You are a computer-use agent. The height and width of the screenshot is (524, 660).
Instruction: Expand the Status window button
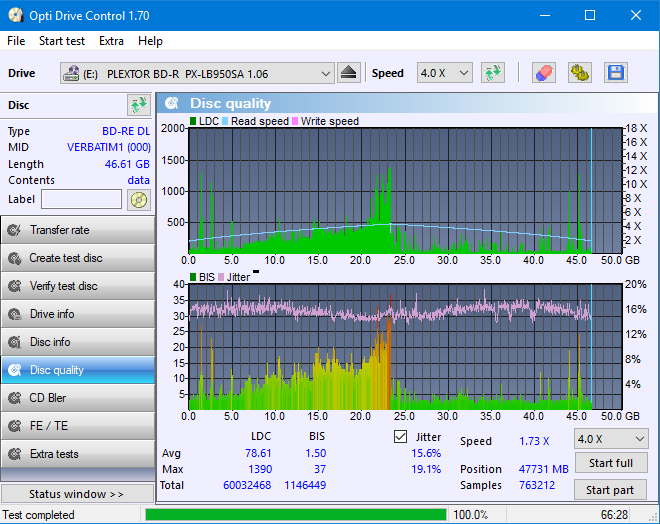click(x=77, y=494)
